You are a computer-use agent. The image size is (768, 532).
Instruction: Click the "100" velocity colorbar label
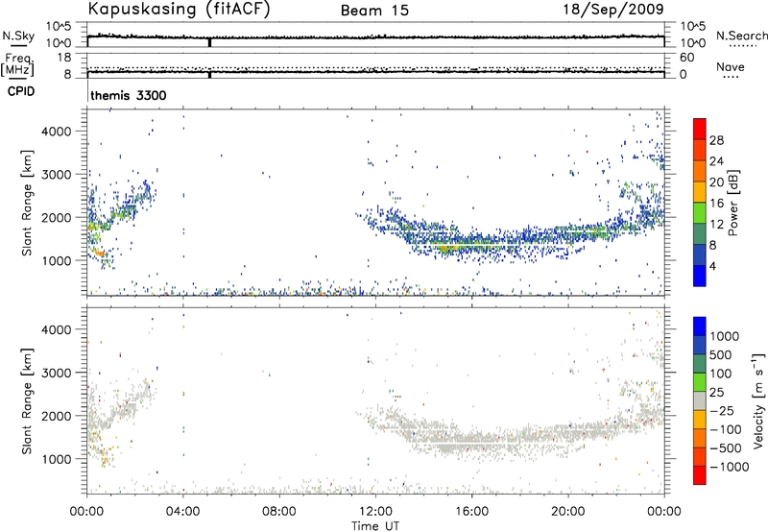[x=721, y=374]
